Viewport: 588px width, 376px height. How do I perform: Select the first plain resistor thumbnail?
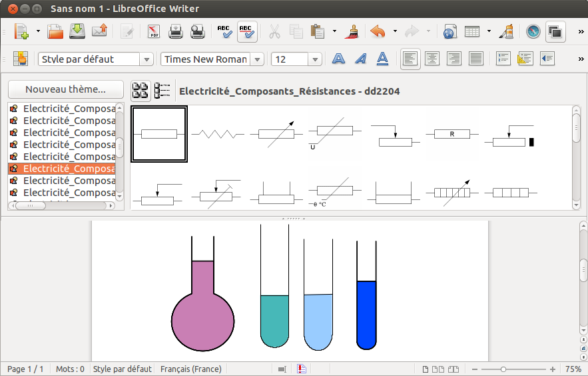click(x=159, y=134)
